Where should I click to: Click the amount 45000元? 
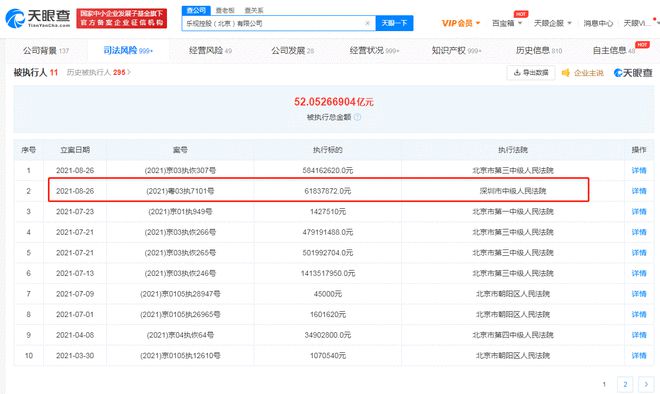pos(327,294)
